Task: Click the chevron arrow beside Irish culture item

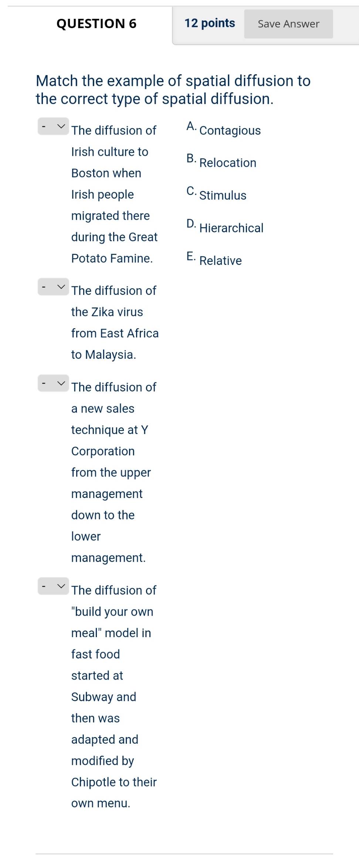Action: click(x=61, y=127)
